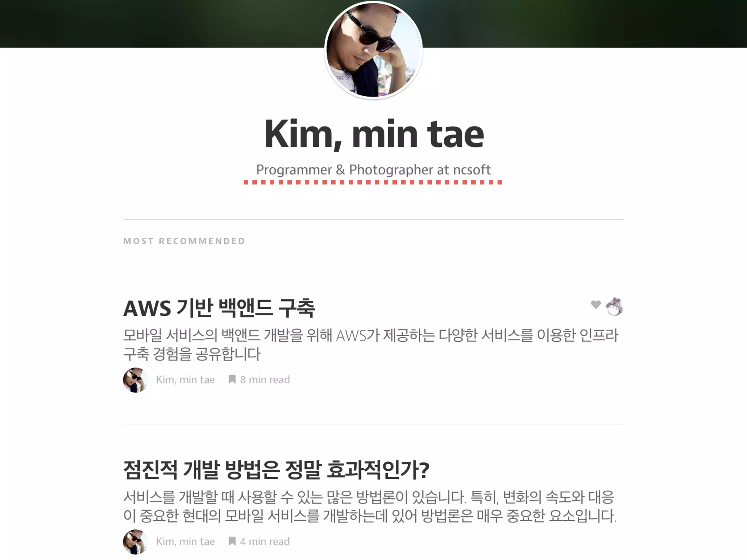Click the '8 min read' label

[x=265, y=380]
